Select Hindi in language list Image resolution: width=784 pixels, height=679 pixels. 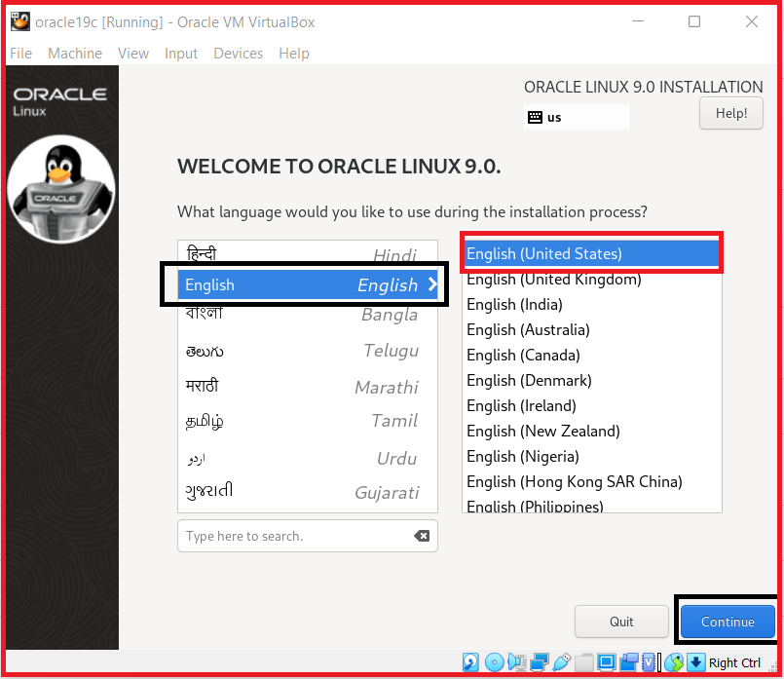308,254
